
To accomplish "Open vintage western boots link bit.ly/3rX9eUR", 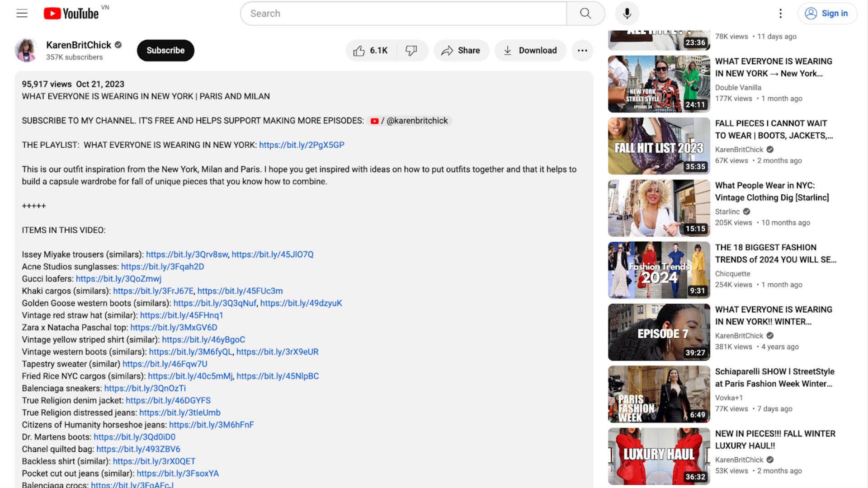I will 277,352.
